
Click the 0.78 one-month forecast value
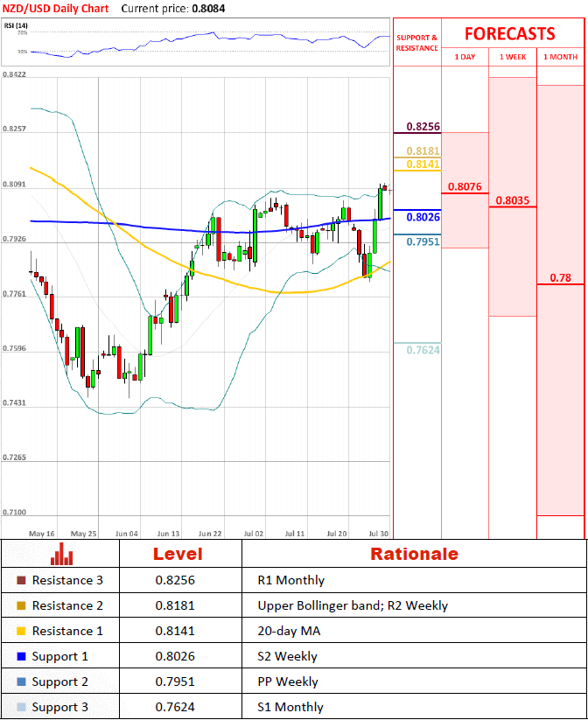coord(560,277)
